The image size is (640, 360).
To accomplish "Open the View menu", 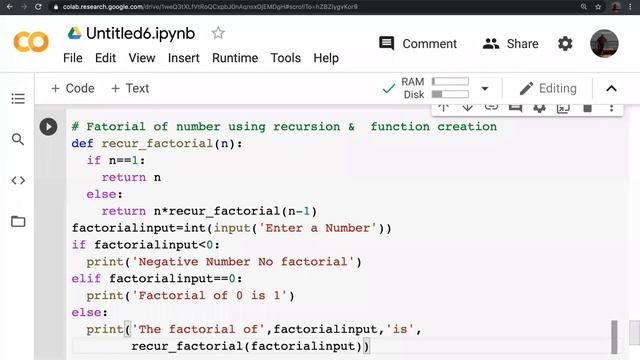I will point(142,58).
